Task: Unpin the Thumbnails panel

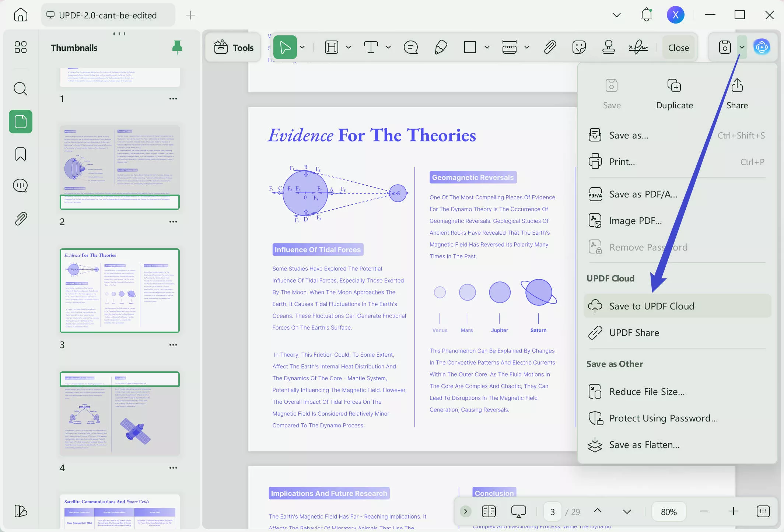Action: 177,47
